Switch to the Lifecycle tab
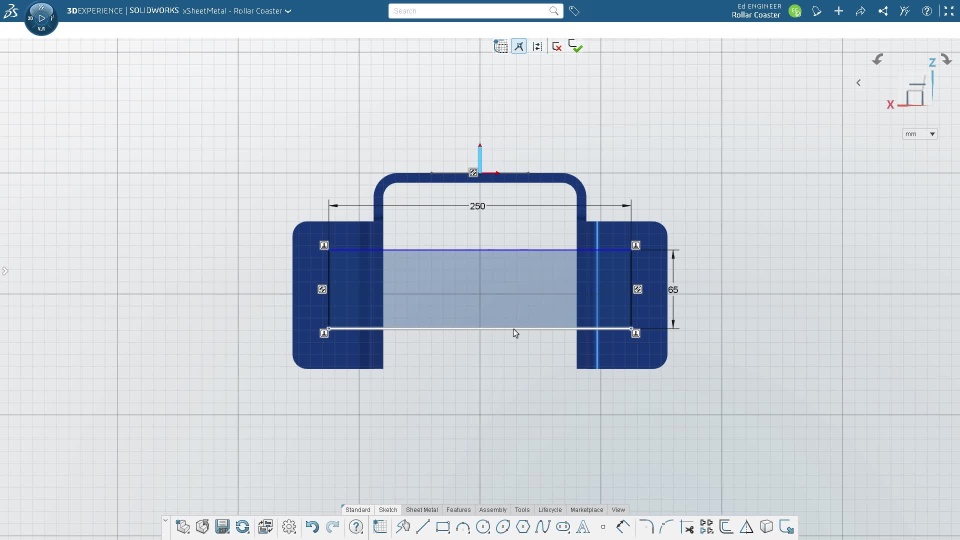960x540 pixels. click(550, 509)
